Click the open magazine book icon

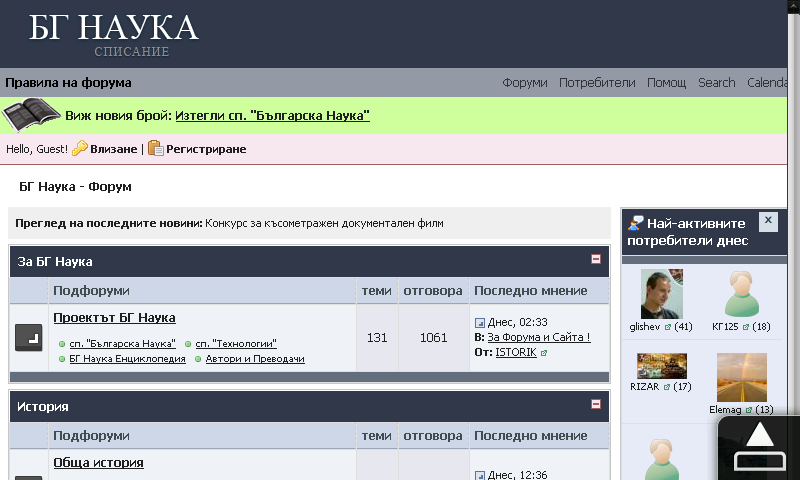(x=32, y=116)
